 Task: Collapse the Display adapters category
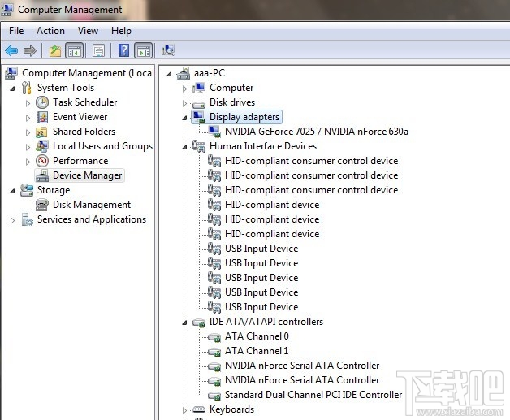[184, 118]
